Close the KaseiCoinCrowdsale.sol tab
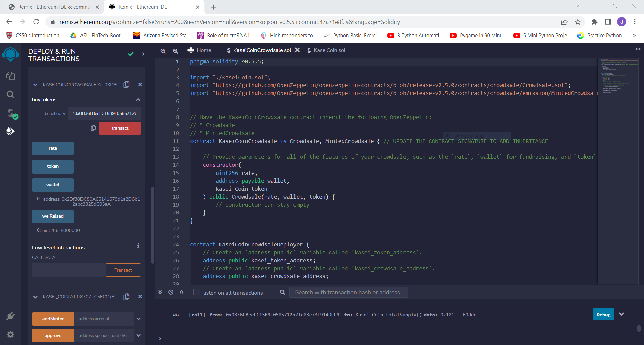 297,50
